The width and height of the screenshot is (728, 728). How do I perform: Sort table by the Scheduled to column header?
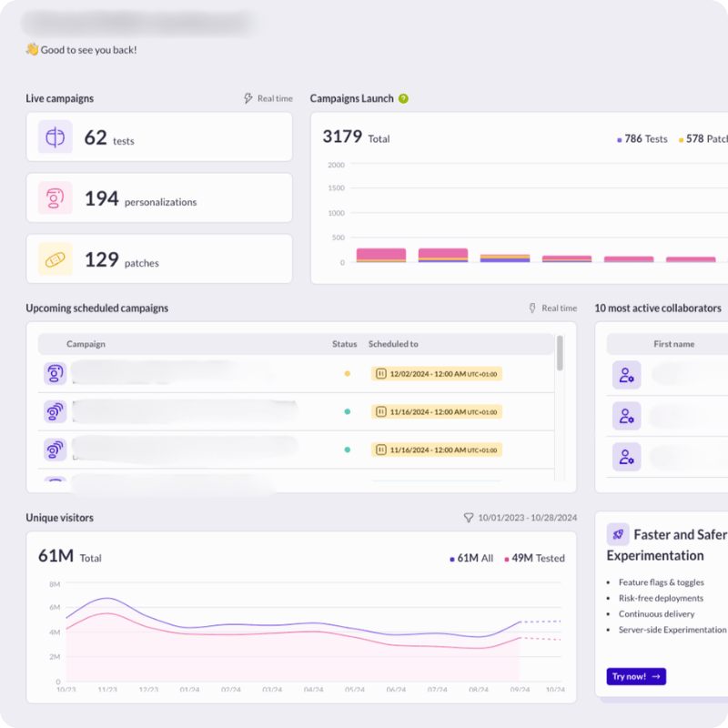pos(393,344)
